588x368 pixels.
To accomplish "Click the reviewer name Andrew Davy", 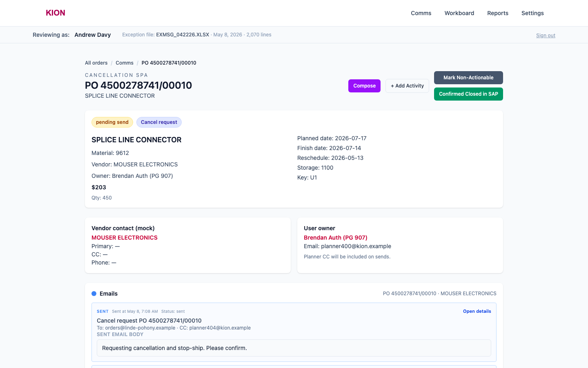I will pyautogui.click(x=93, y=35).
